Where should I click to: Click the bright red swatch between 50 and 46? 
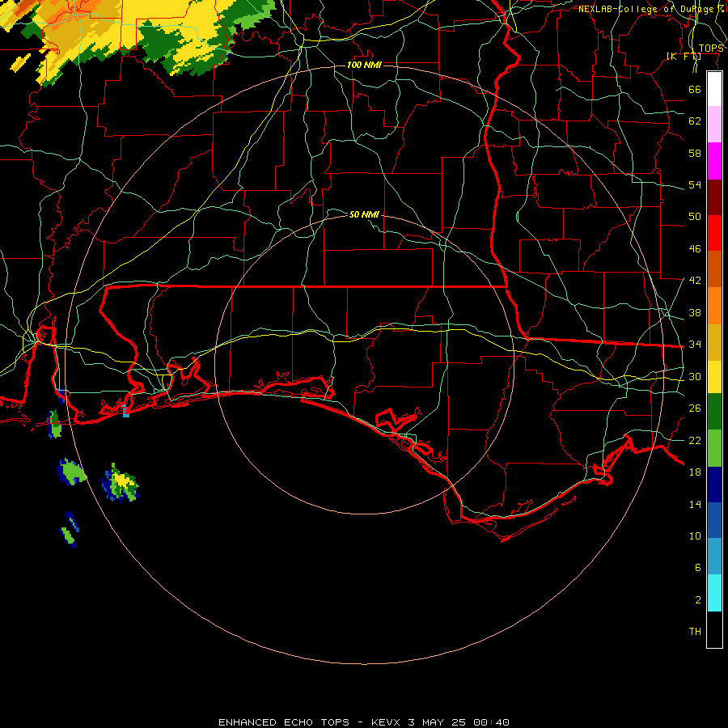pyautogui.click(x=714, y=233)
